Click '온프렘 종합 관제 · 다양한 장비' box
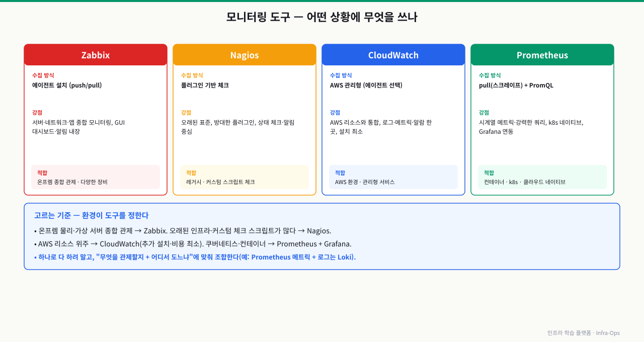The image size is (644, 342). click(x=96, y=177)
